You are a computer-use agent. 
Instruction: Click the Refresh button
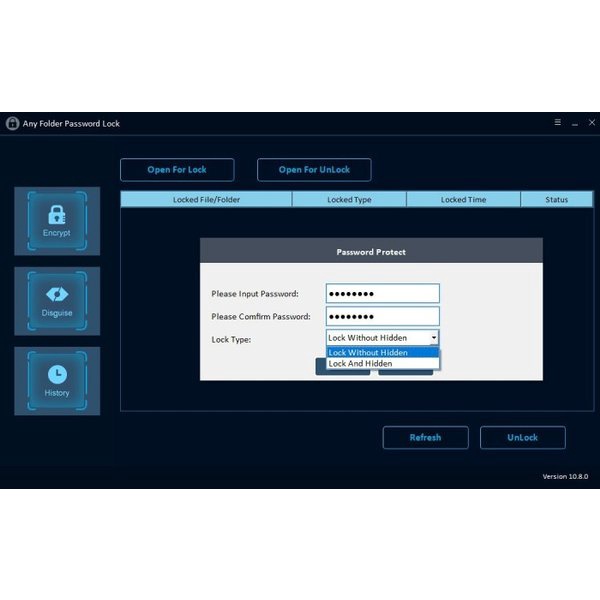(x=426, y=437)
